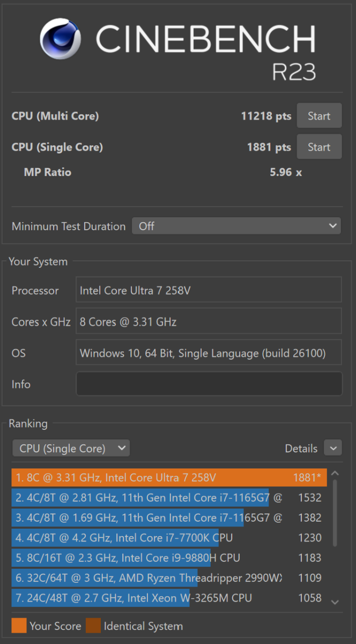Image resolution: width=356 pixels, height=644 pixels.
Task: Select ranking row 5 Intel Core i9-9880H
Action: (x=169, y=558)
